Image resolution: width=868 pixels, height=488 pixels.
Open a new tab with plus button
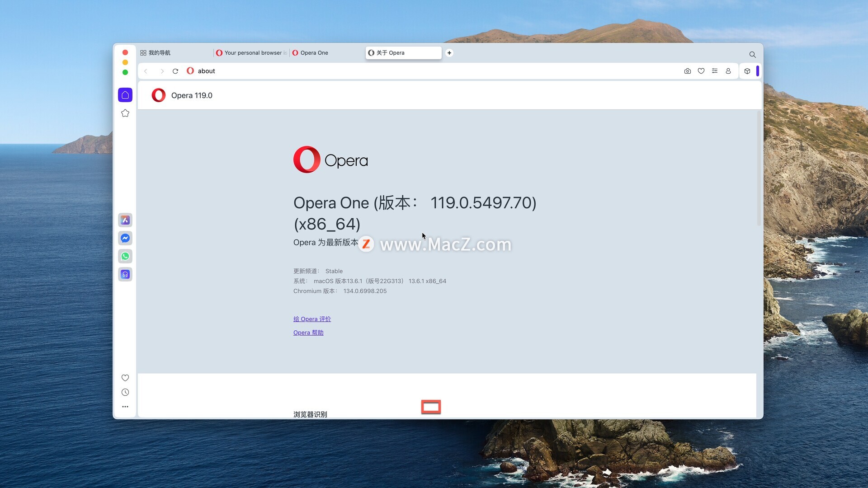449,53
